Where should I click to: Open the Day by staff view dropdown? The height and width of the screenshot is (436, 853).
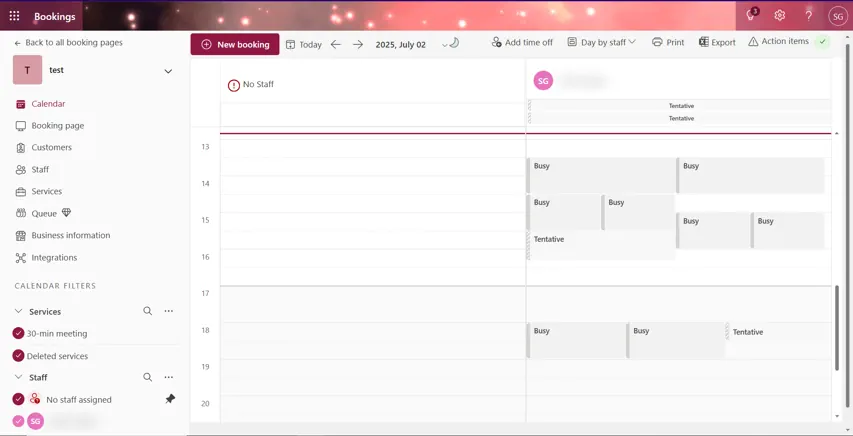602,42
